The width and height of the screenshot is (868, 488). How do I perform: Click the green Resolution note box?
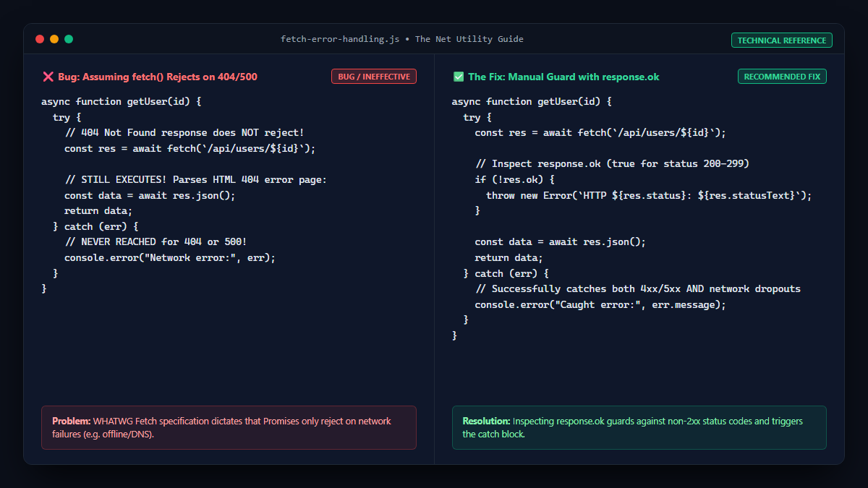point(639,428)
